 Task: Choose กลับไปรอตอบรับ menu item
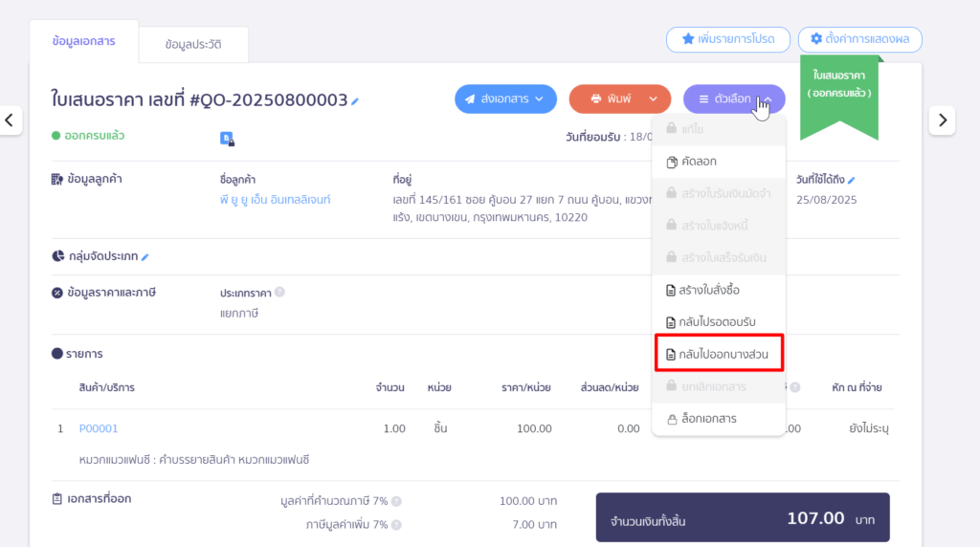719,322
